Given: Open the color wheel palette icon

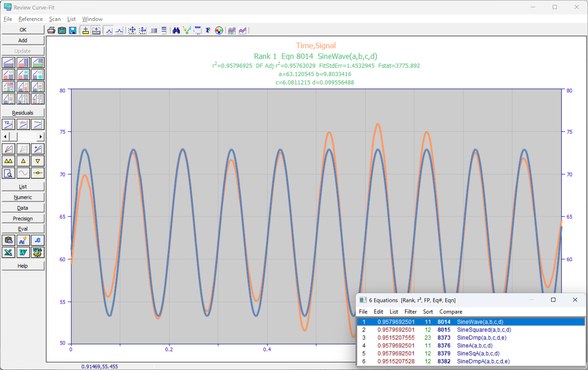Looking at the screenshot, I should [219, 30].
